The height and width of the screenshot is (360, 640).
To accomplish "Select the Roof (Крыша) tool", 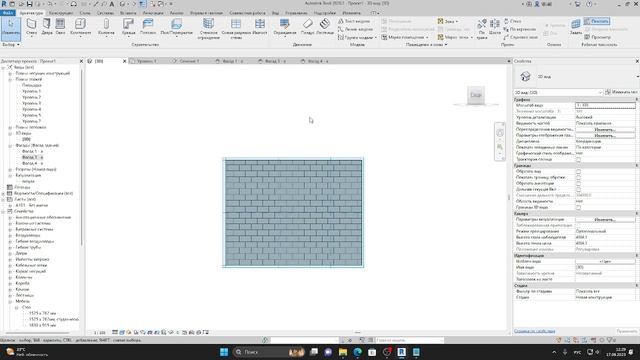I will pos(128,27).
